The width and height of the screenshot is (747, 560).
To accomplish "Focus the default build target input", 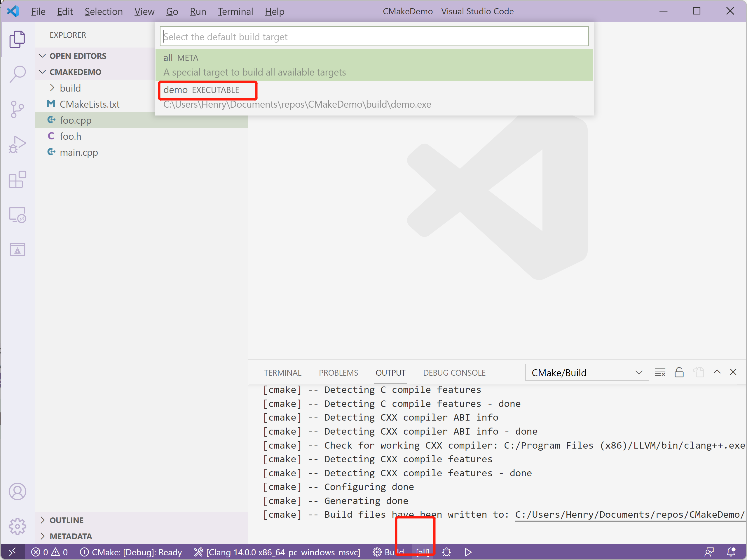I will (374, 36).
